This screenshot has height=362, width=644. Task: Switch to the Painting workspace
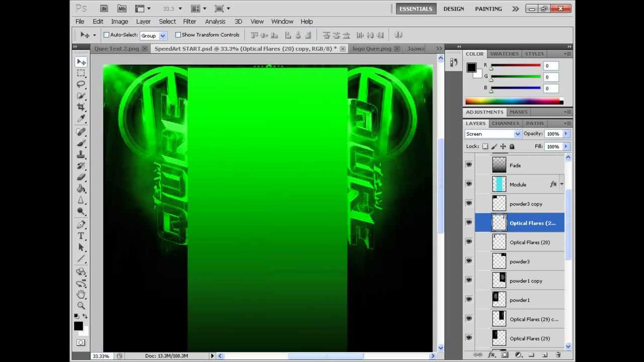(x=489, y=9)
